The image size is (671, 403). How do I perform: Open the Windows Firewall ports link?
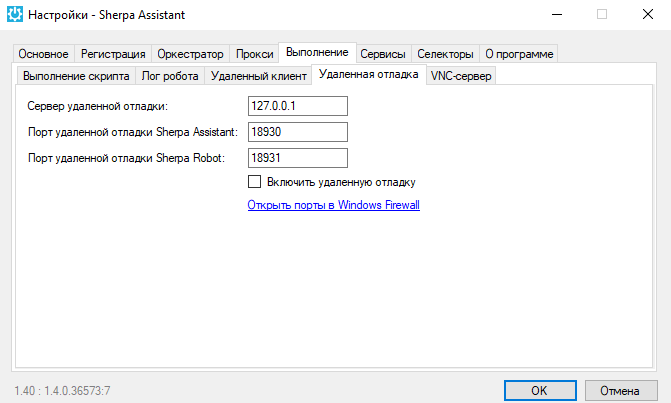tap(333, 205)
